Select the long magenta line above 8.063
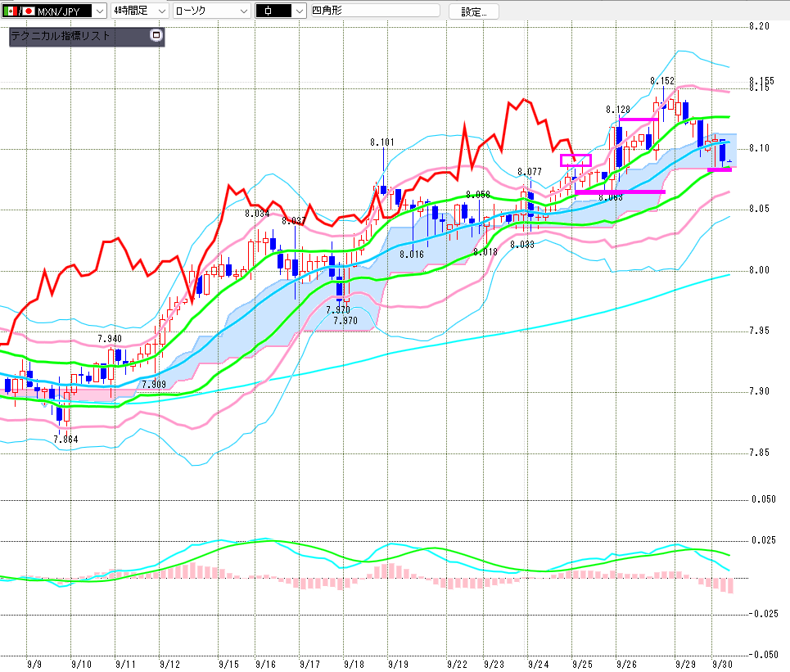This screenshot has height=672, width=790. tap(620, 192)
